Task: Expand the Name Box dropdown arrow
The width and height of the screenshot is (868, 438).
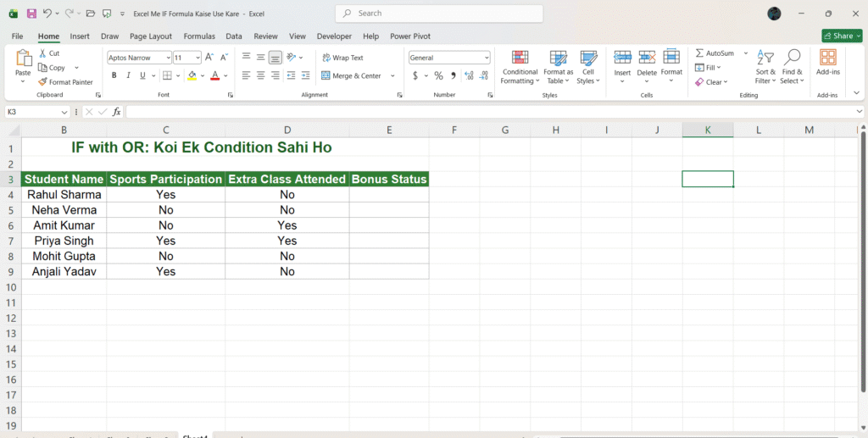Action: [x=64, y=112]
